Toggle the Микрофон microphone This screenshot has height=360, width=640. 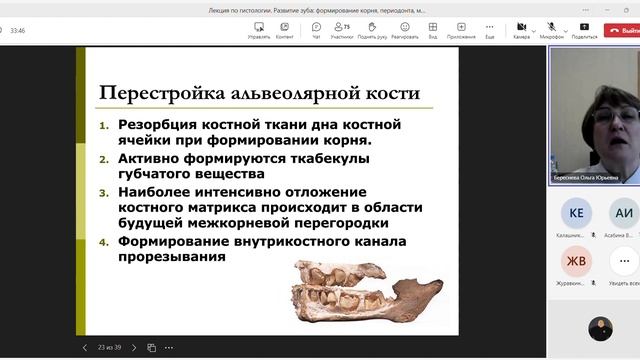551,30
